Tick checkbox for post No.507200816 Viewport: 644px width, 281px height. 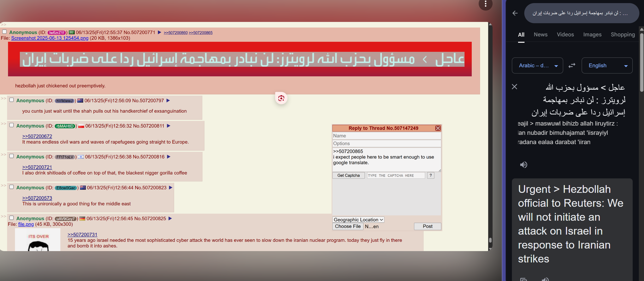[x=12, y=156]
